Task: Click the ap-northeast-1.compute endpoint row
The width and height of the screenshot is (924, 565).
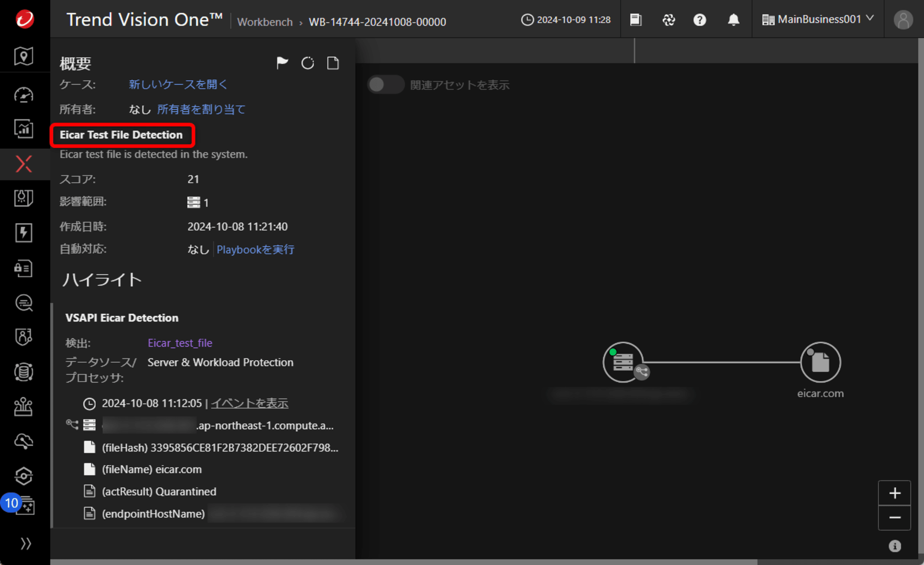Action: click(x=200, y=425)
